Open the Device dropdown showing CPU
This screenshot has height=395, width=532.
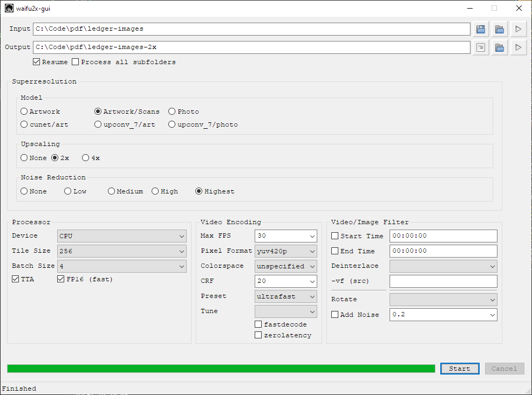122,236
